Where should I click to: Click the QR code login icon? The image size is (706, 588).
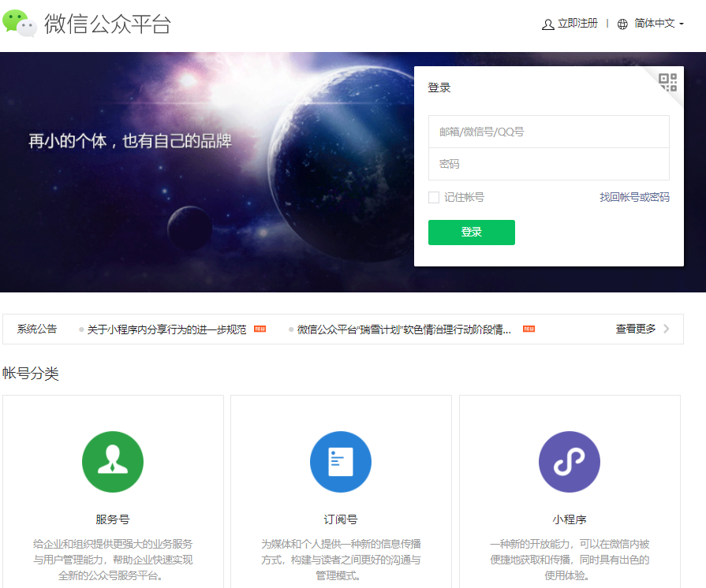coord(666,81)
